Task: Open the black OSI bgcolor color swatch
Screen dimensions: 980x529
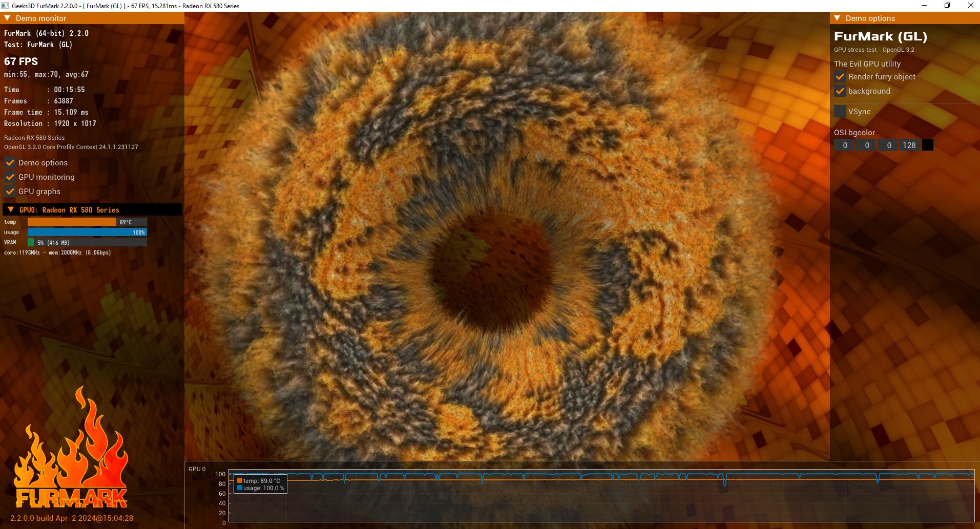Action: pyautogui.click(x=928, y=145)
